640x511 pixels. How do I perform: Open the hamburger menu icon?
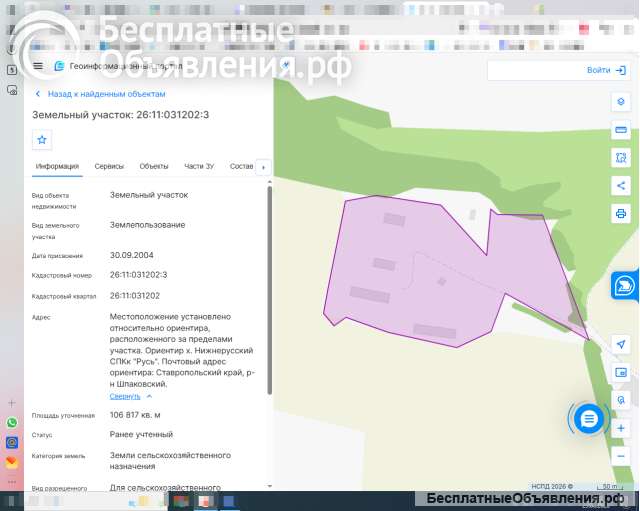tap(38, 66)
